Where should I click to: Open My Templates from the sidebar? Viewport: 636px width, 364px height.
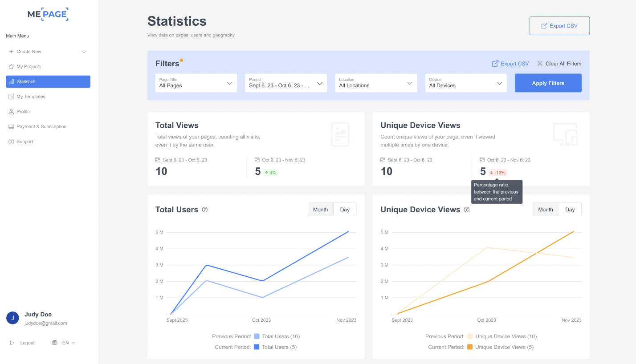pyautogui.click(x=31, y=97)
